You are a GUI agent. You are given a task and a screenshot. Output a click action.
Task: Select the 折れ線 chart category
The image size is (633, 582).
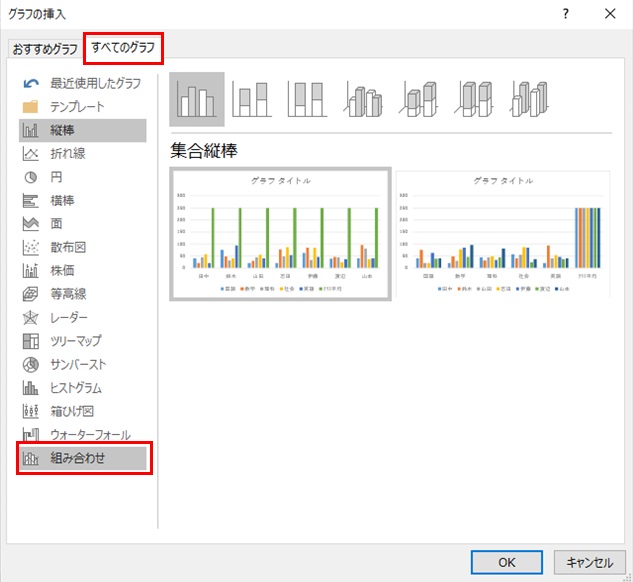(x=82, y=154)
